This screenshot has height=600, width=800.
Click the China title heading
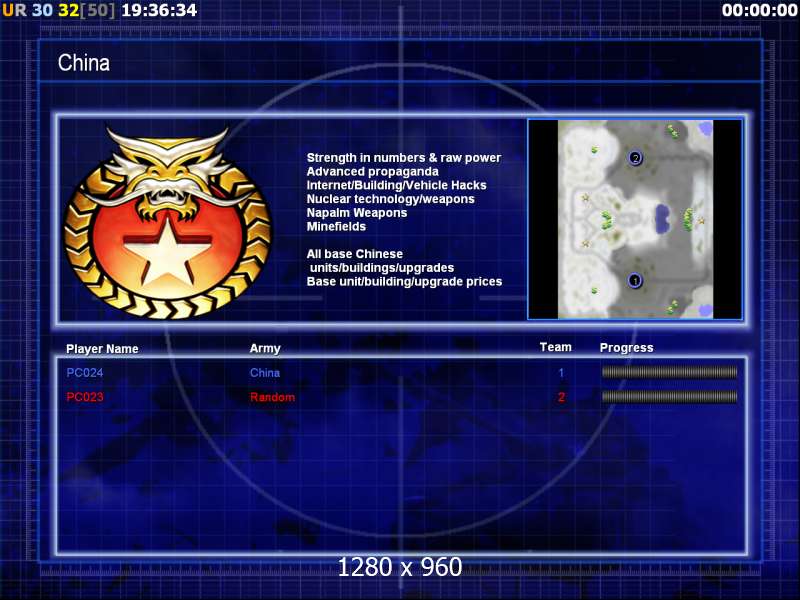tap(84, 63)
